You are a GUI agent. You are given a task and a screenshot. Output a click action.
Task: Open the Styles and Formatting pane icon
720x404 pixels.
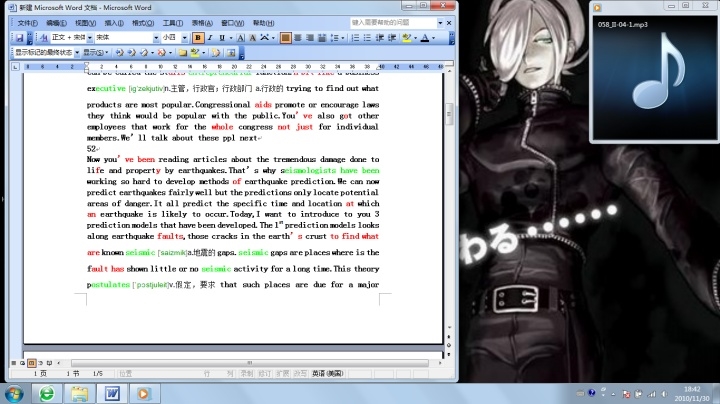tap(44, 38)
